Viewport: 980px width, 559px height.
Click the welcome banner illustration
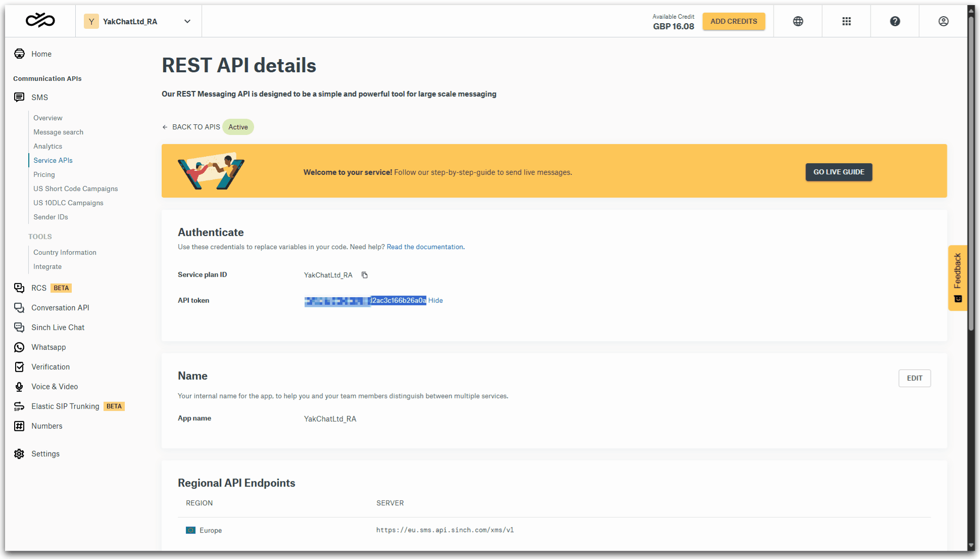click(x=211, y=171)
